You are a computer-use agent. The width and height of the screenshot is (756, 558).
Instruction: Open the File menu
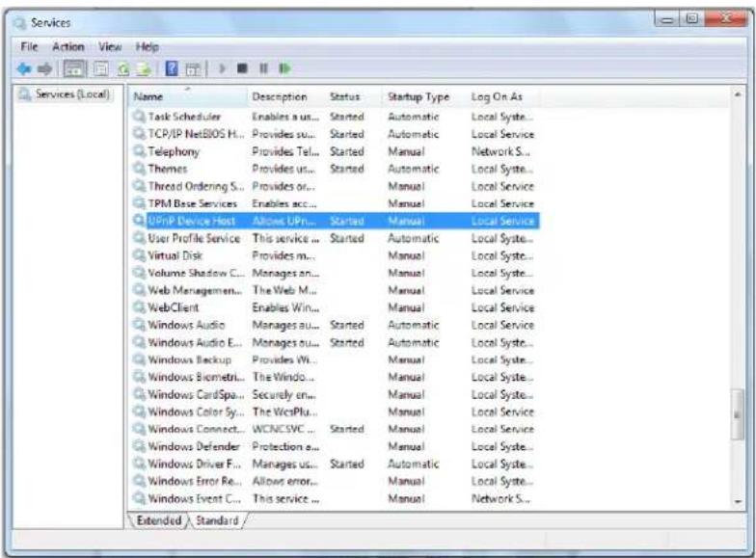pyautogui.click(x=29, y=46)
